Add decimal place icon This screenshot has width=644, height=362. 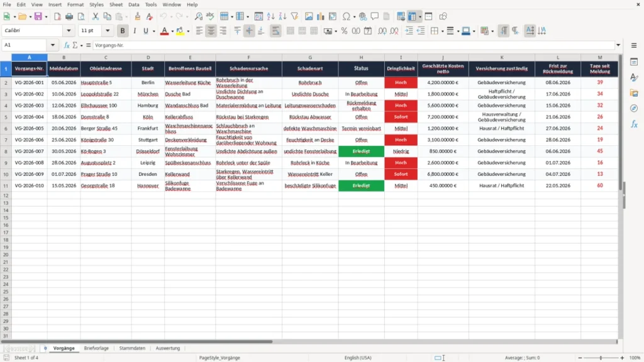tap(382, 31)
